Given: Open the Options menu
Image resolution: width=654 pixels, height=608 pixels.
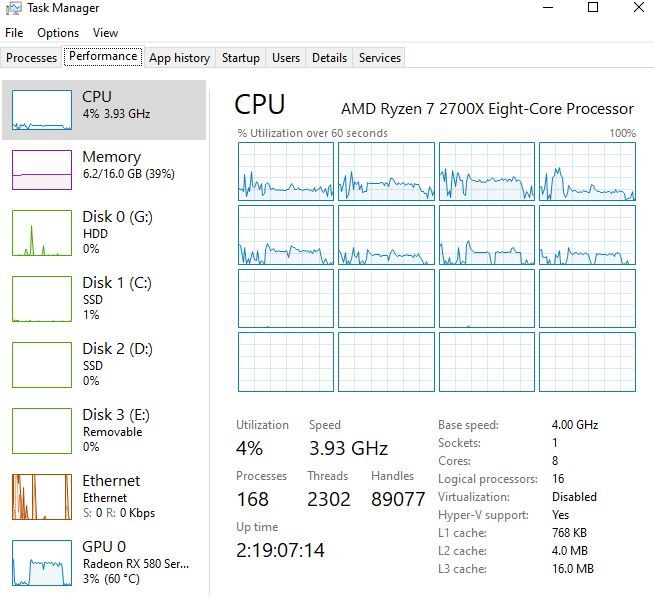Looking at the screenshot, I should coord(58,33).
